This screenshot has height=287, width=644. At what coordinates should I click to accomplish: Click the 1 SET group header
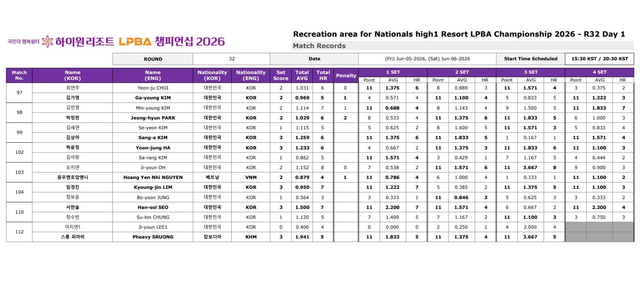pyautogui.click(x=393, y=72)
